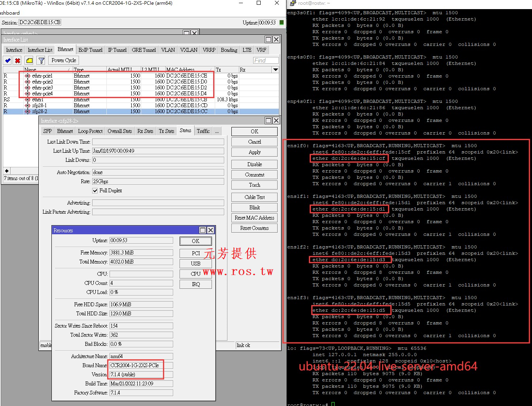Viewport: 532px width, 406px height.
Task: Open the column selector dropdown arrow
Action: [275, 70]
